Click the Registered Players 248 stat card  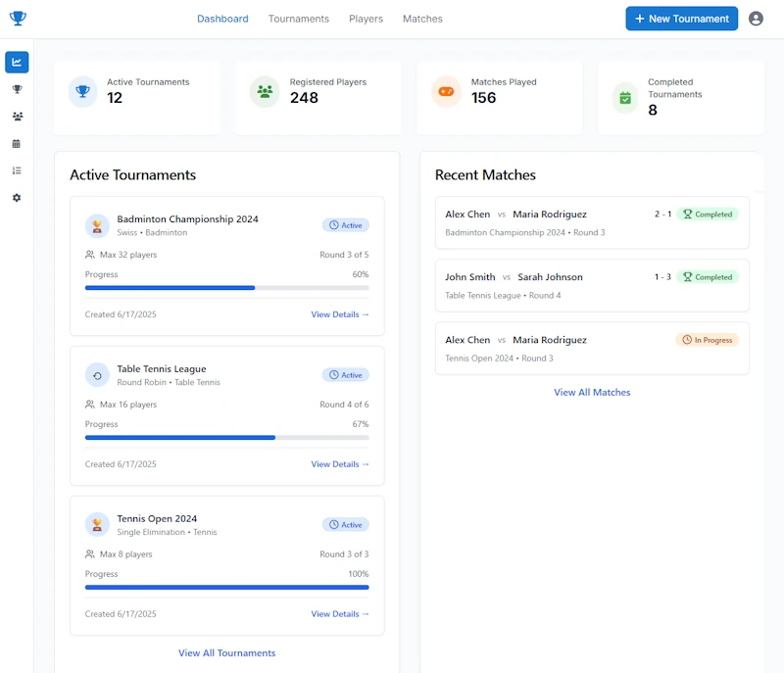pos(318,98)
